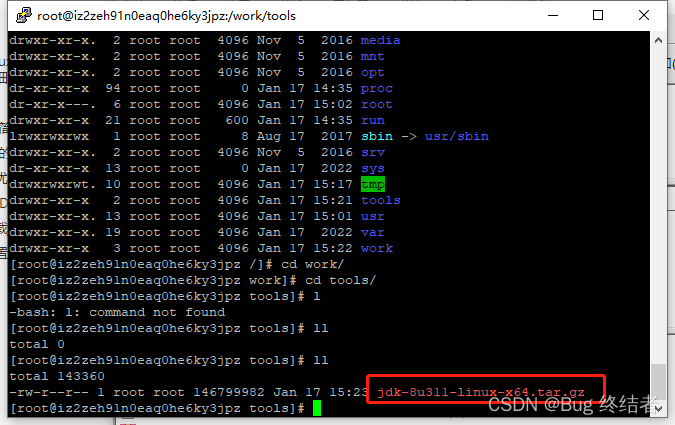Screen dimensions: 675x425
Task: Click the PuTTY icon in title bar
Action: pos(23,15)
